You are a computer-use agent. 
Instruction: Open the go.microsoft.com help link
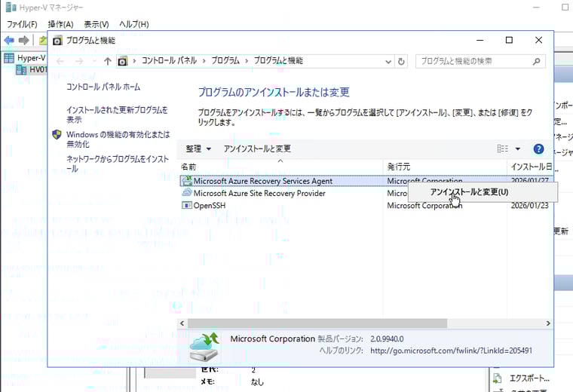[x=452, y=351]
